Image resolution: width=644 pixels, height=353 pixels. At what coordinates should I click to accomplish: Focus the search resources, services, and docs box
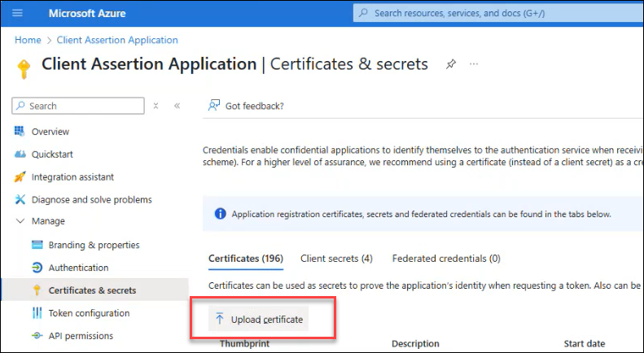[498, 13]
